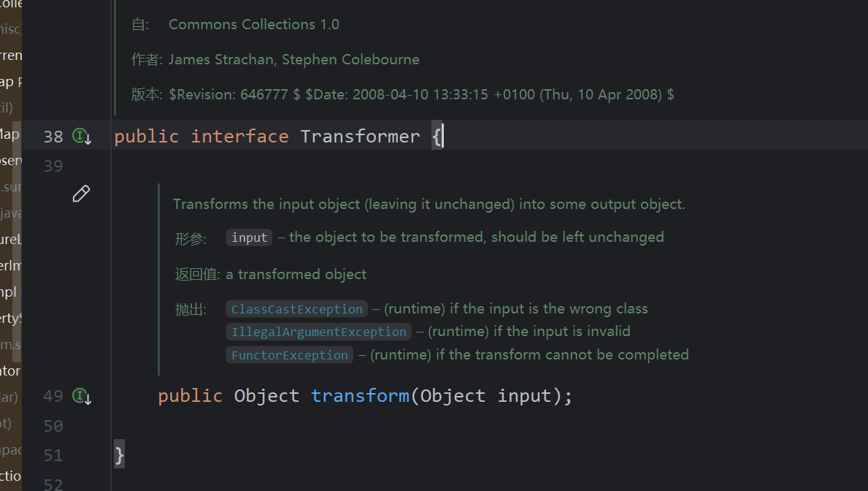
Task: Click the implementations gutter icon on line 38
Action: tap(82, 137)
